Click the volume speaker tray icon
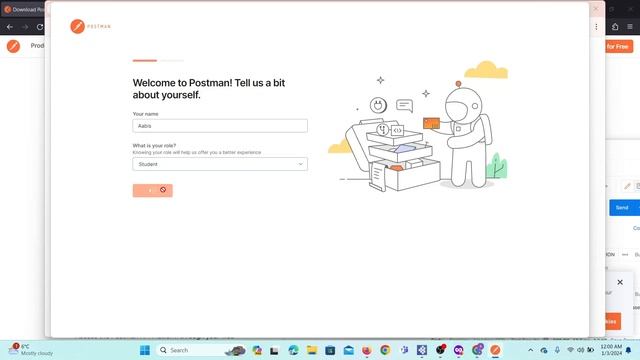Viewport: 640px width, 360px height. click(x=580, y=350)
